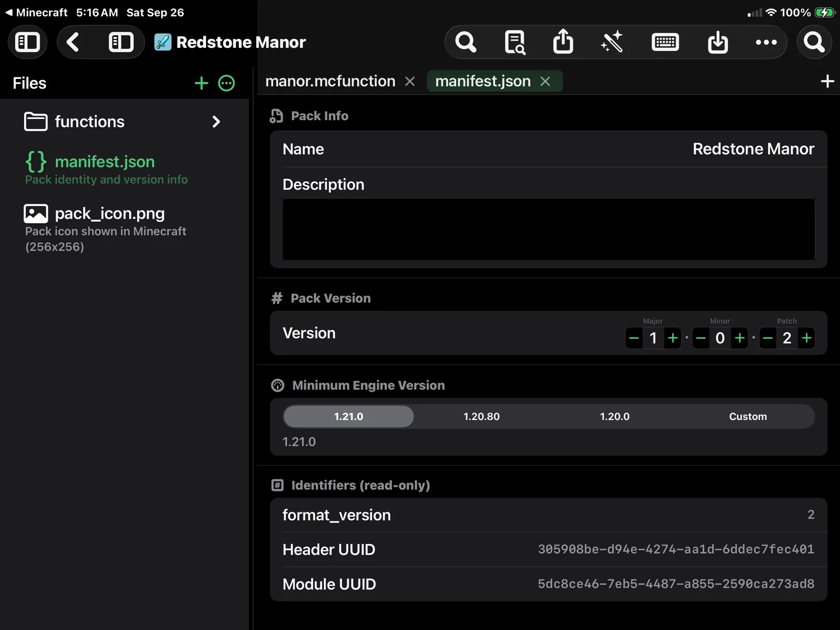Image resolution: width=840 pixels, height=630 pixels.
Task: Toggle the split layout icon beside back arrow
Action: coord(121,42)
